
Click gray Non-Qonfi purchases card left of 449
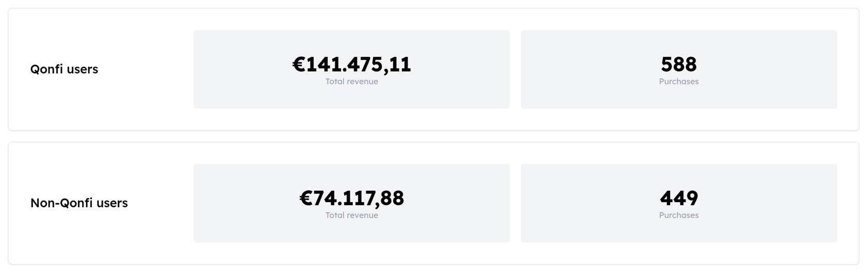[x=579, y=203]
